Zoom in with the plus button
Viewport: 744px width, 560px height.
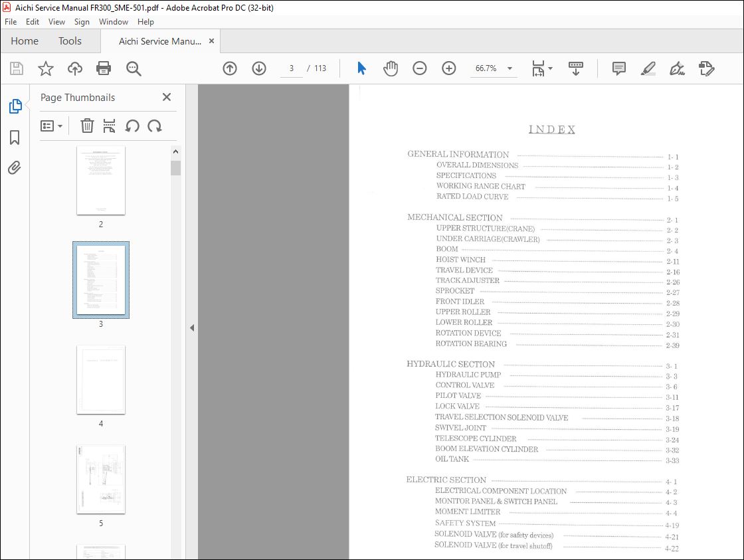[449, 68]
